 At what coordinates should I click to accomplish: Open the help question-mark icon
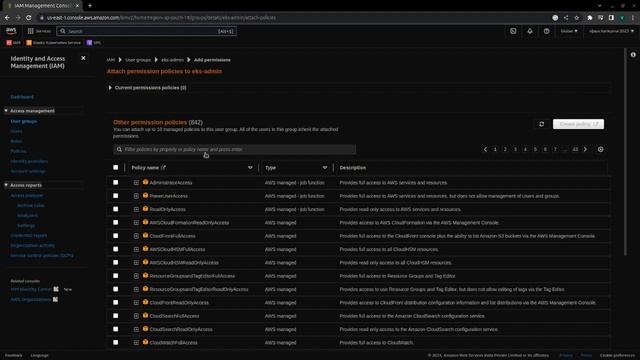(547, 31)
